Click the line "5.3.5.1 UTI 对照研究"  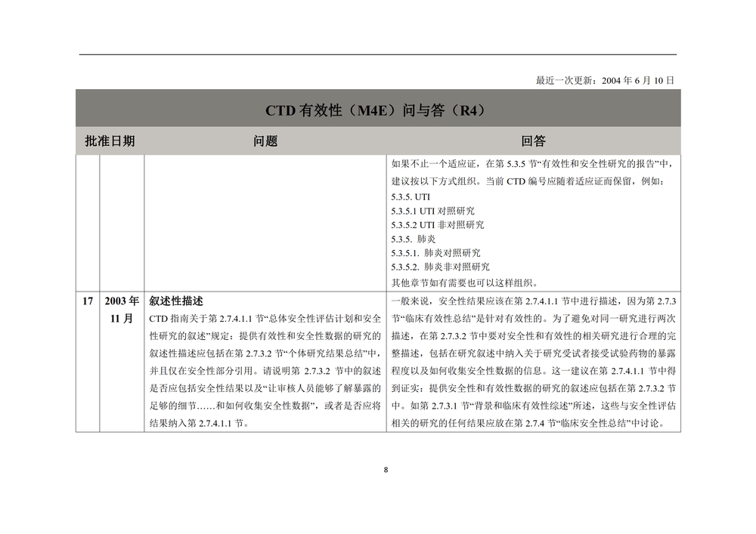pos(433,211)
